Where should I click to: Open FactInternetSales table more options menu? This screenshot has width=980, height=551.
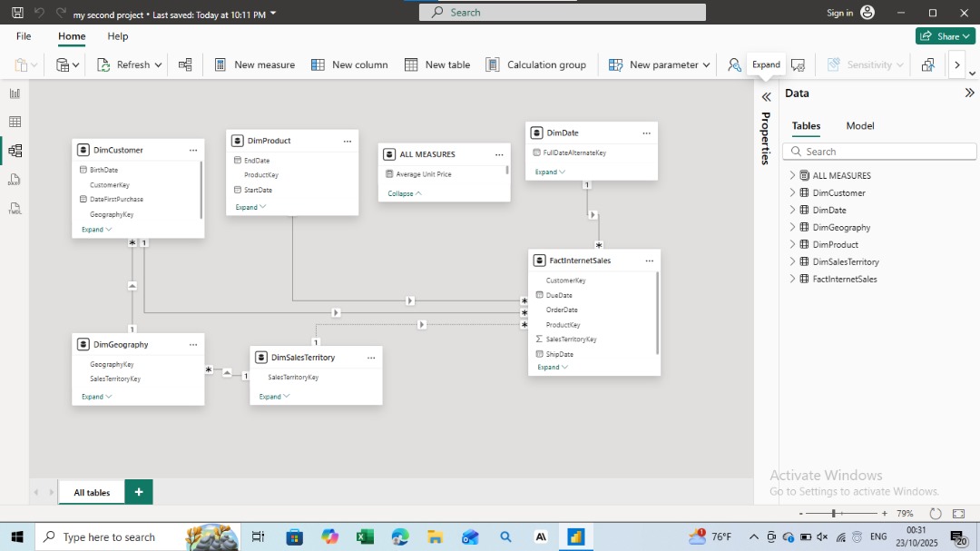[650, 261]
